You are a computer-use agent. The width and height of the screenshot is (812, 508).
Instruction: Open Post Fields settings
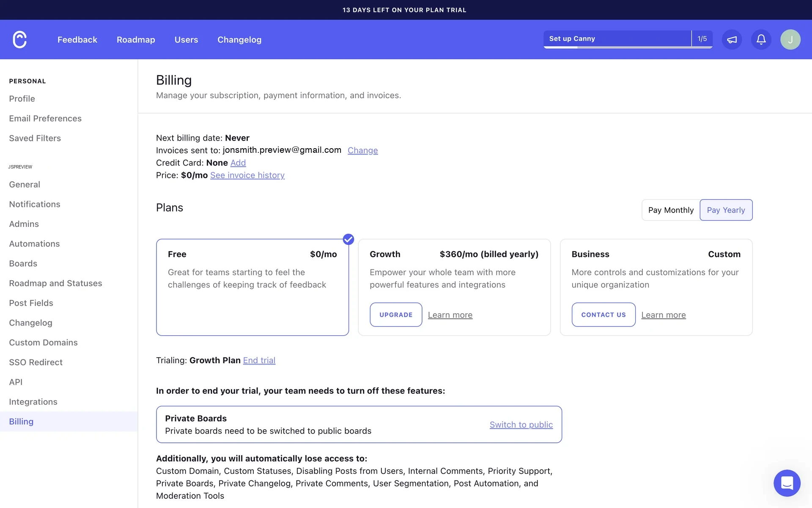point(31,303)
